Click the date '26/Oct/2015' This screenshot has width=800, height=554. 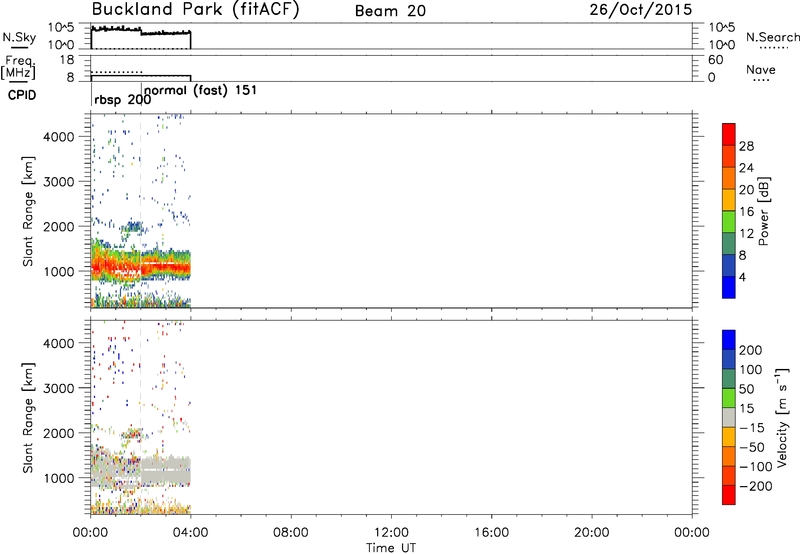tap(641, 10)
